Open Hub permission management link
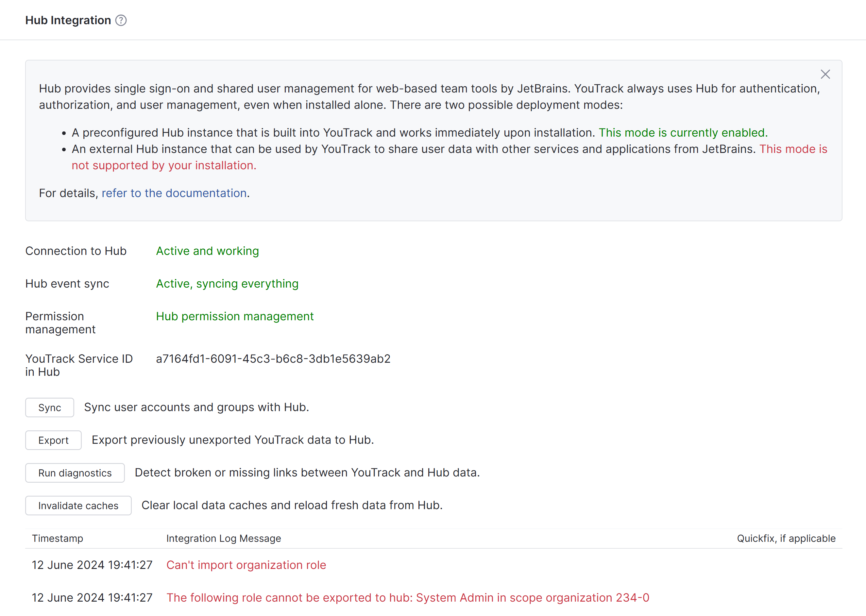Screen dimensions: 866x616 pyautogui.click(x=234, y=316)
